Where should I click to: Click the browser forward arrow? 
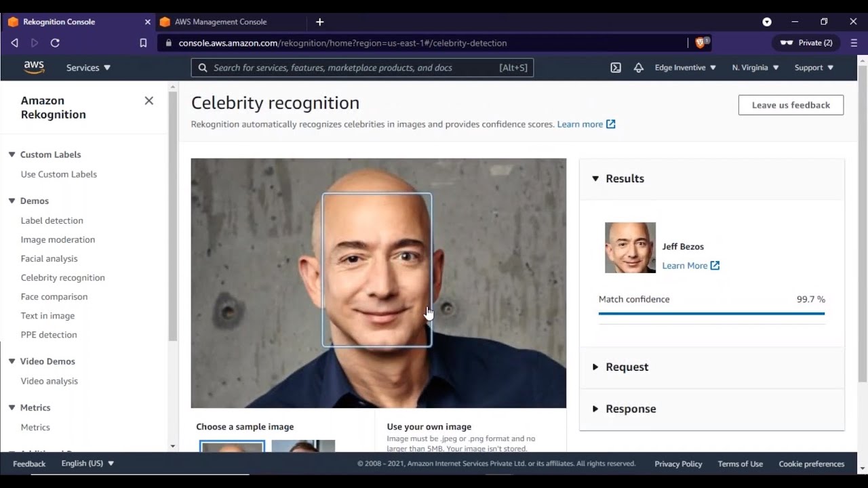coord(35,43)
